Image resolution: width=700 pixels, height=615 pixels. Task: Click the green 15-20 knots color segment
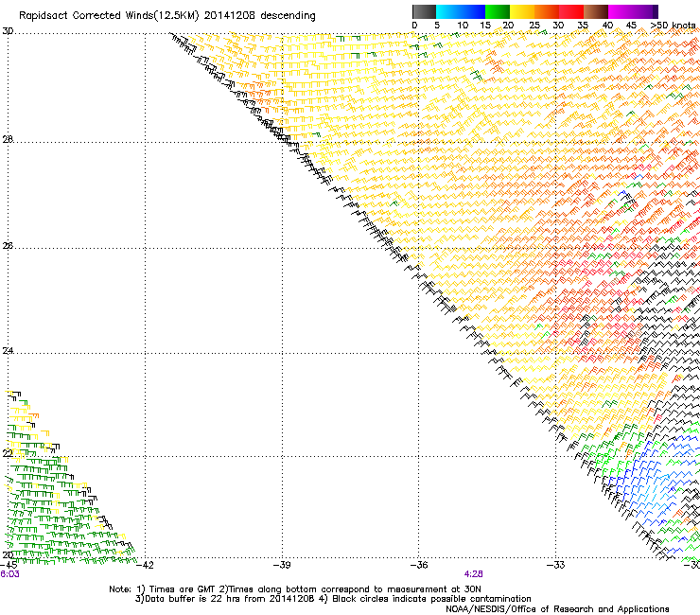point(498,11)
